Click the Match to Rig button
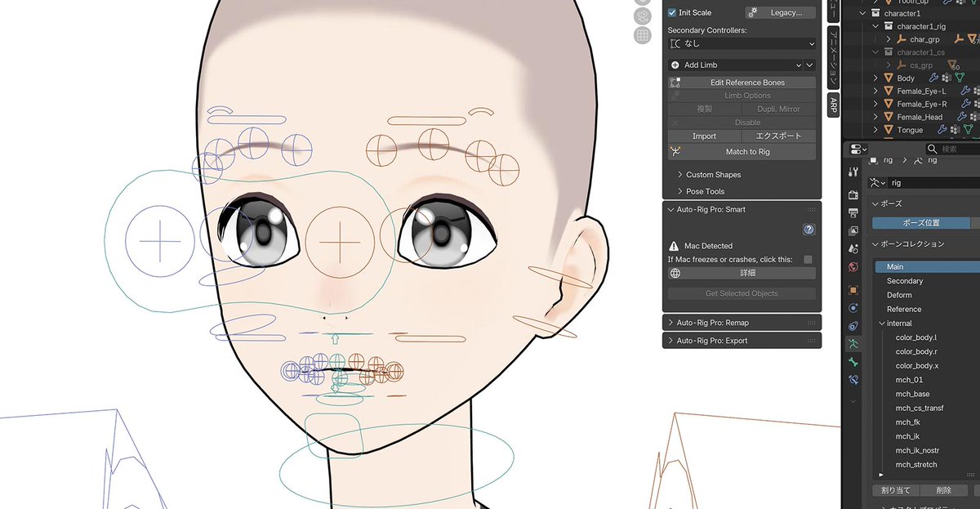The image size is (980, 509). coord(742,152)
